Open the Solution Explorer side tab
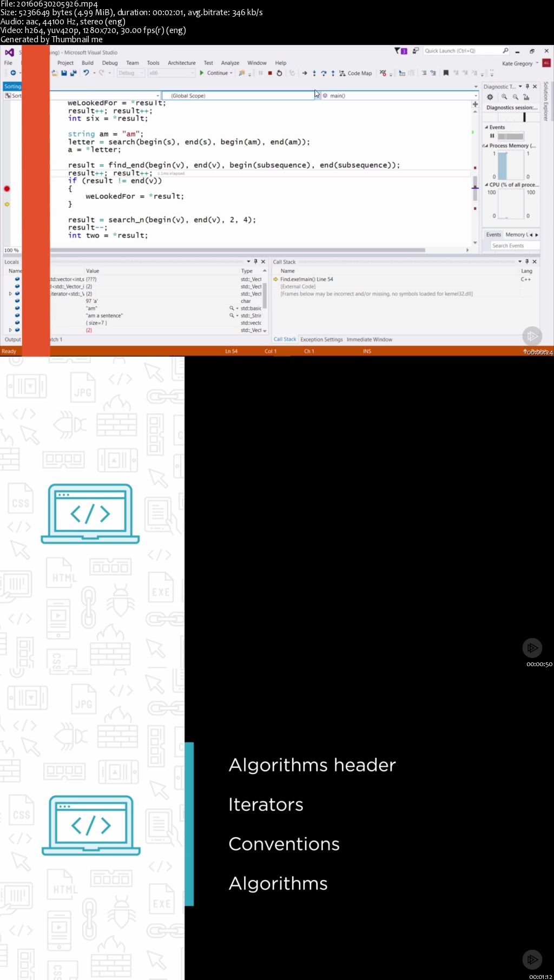 click(546, 101)
